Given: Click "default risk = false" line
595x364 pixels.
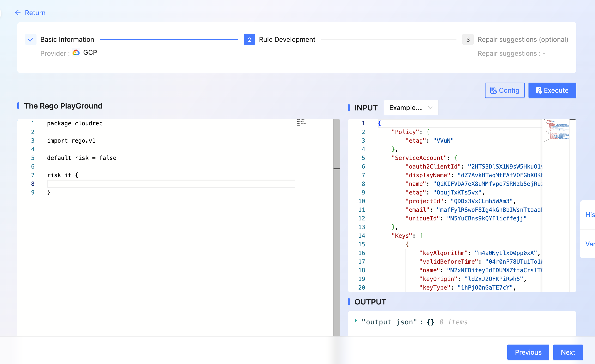Looking at the screenshot, I should [82, 158].
